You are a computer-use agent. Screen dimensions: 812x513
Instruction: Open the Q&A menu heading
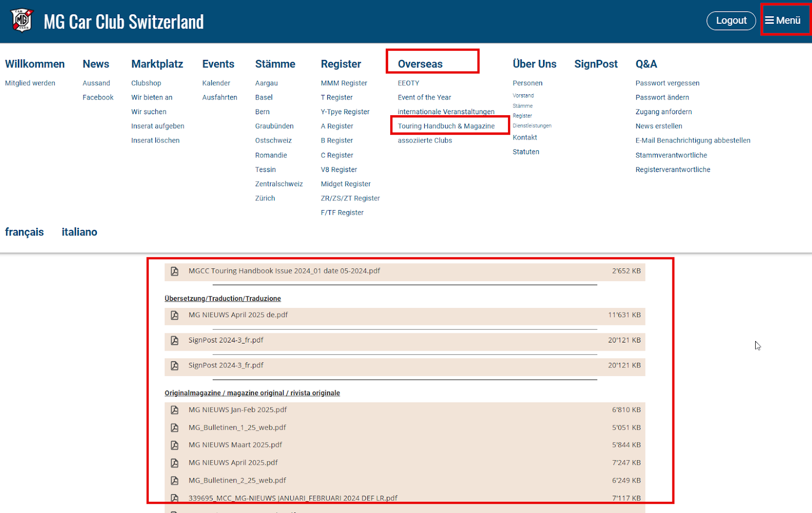[x=647, y=64]
